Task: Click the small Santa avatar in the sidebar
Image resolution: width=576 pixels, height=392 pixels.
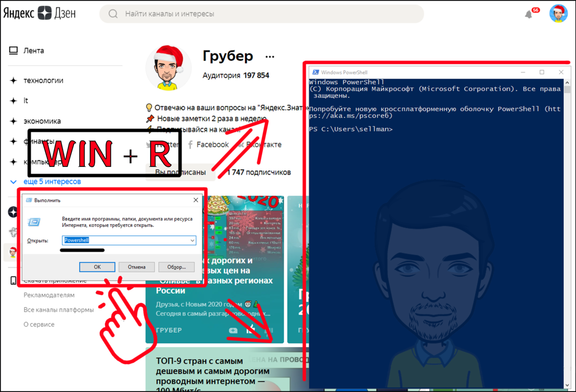Action: click(13, 252)
